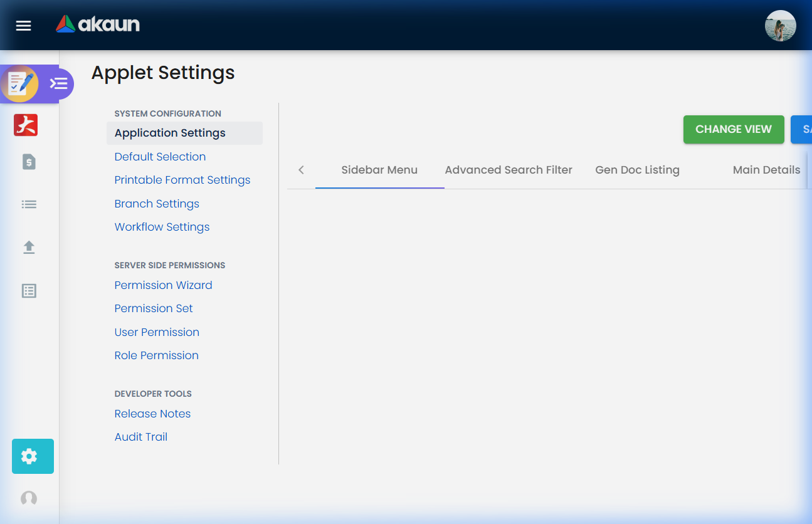This screenshot has height=524, width=812.
Task: Switch to the Advanced Search Filter tab
Action: coord(508,169)
